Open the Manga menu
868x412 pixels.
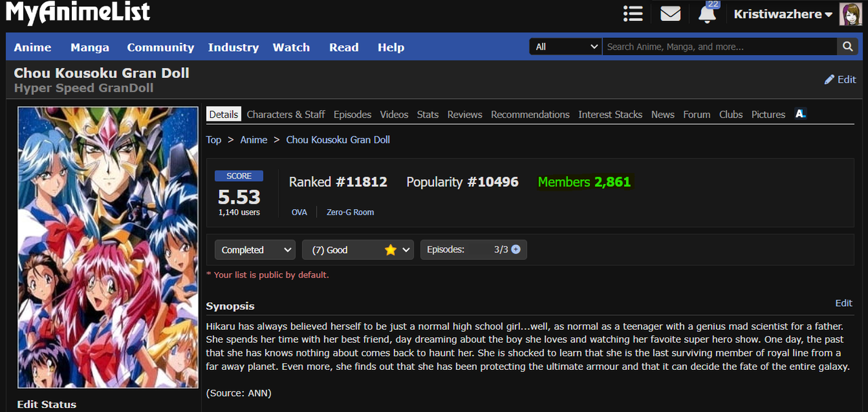pos(90,47)
